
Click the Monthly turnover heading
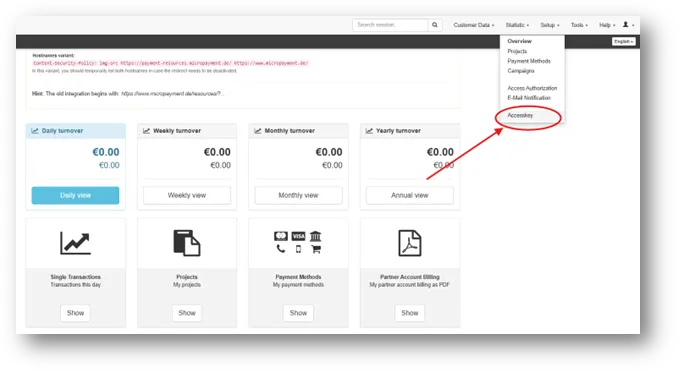click(289, 131)
